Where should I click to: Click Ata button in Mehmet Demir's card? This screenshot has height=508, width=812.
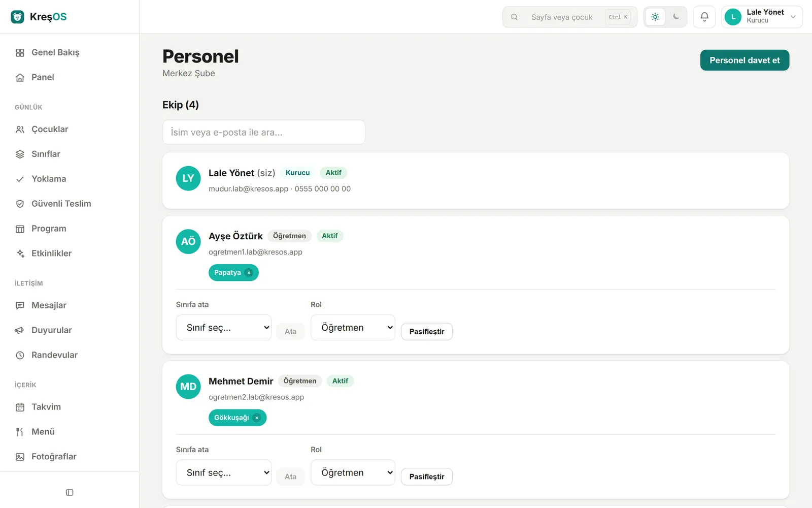point(290,477)
